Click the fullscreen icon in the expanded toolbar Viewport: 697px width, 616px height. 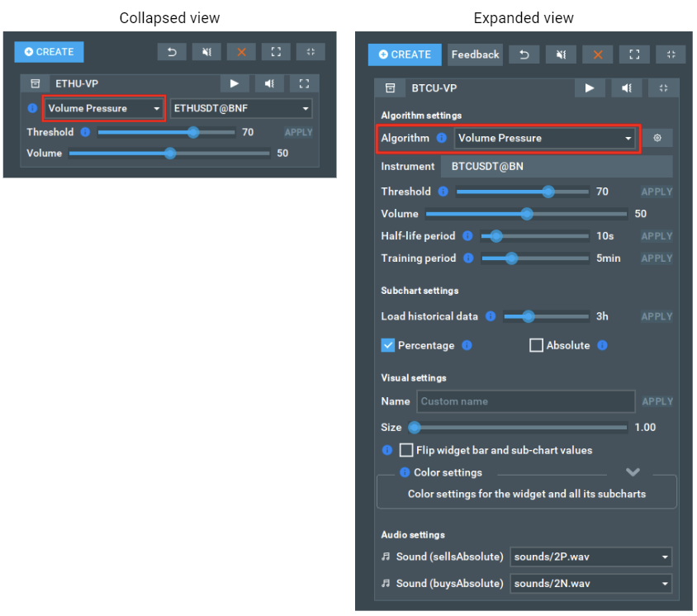click(x=634, y=54)
